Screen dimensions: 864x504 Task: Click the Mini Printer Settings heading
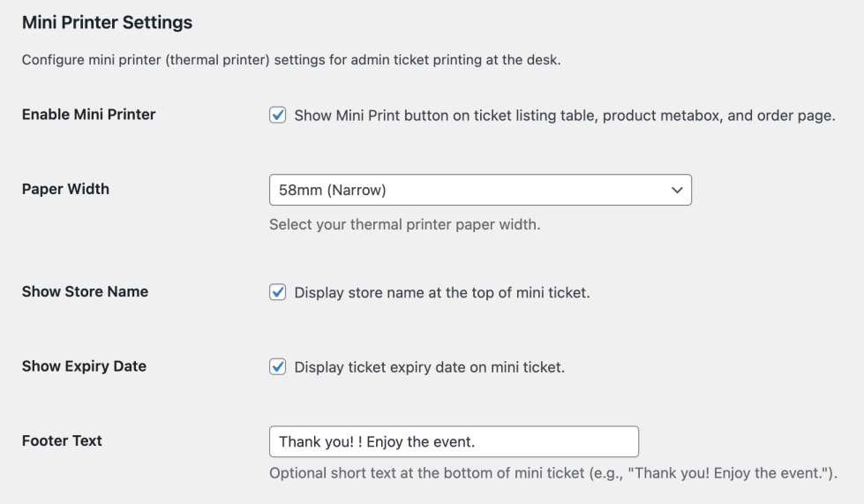pos(107,23)
